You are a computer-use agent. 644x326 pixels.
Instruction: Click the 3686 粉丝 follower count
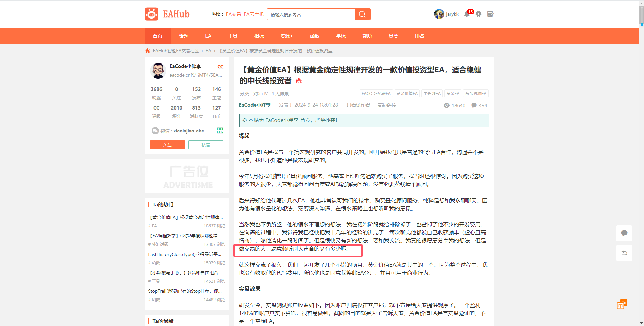[x=156, y=93]
